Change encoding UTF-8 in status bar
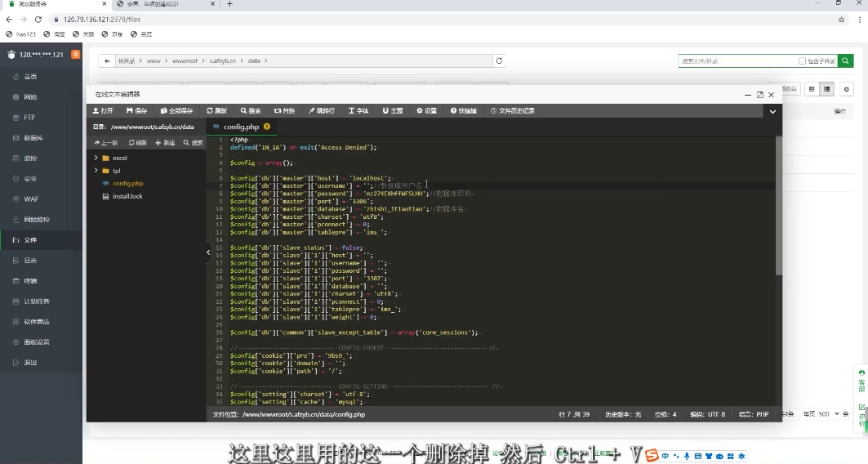This screenshot has width=868, height=464. (707, 414)
